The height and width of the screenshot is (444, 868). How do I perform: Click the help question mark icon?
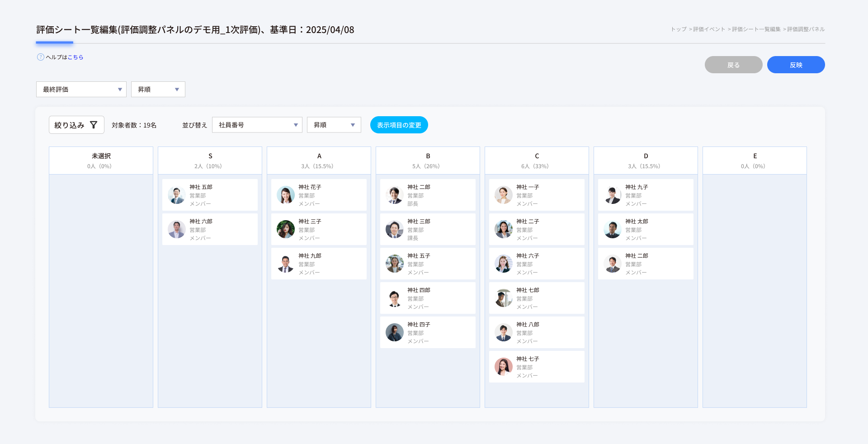[x=40, y=57]
